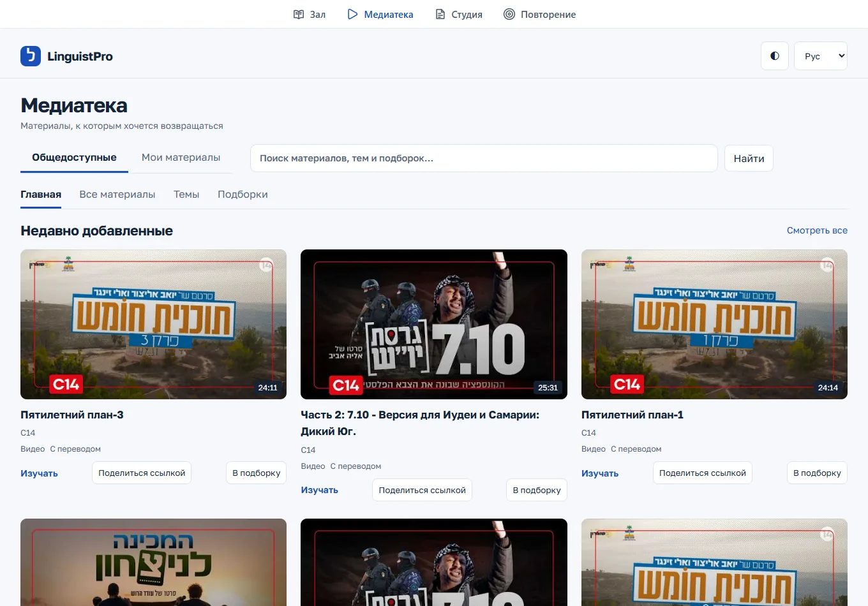The height and width of the screenshot is (606, 868).
Task: Focus the materials search field
Action: pos(484,158)
